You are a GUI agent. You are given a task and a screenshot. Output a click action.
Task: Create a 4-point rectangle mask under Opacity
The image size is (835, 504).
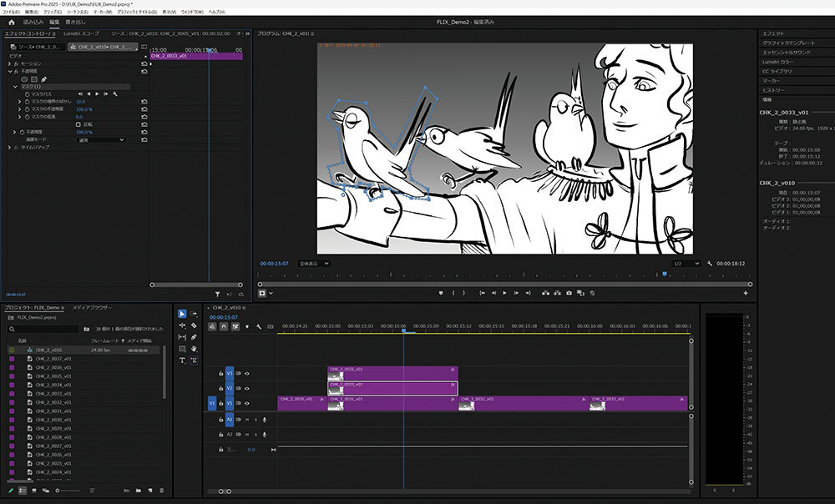coord(34,78)
